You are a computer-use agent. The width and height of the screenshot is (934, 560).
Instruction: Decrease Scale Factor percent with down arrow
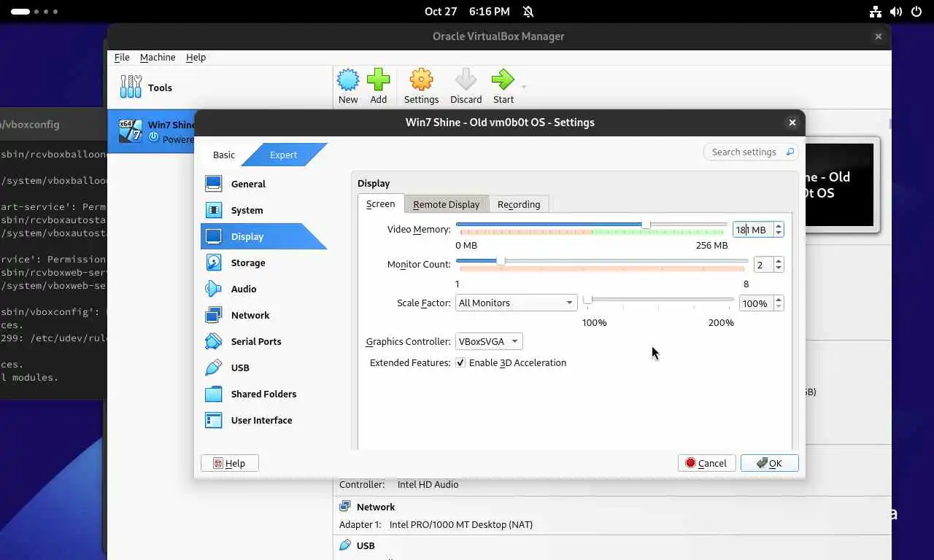tap(779, 307)
